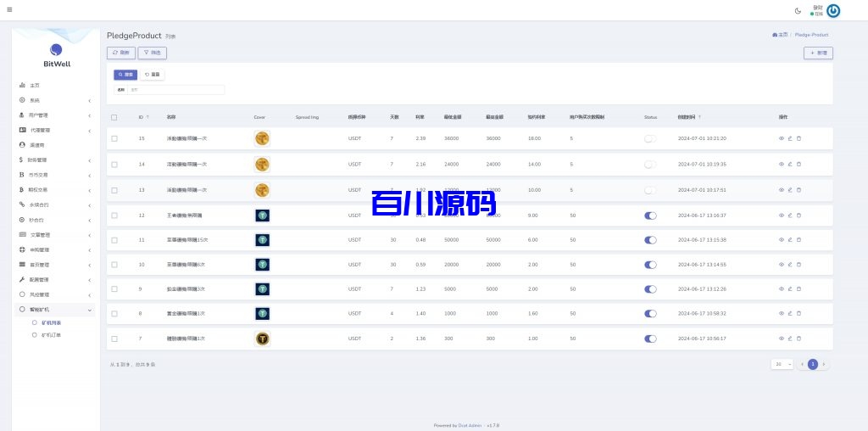Open the user avatar power icon
Image resolution: width=868 pixels, height=431 pixels.
coord(833,10)
